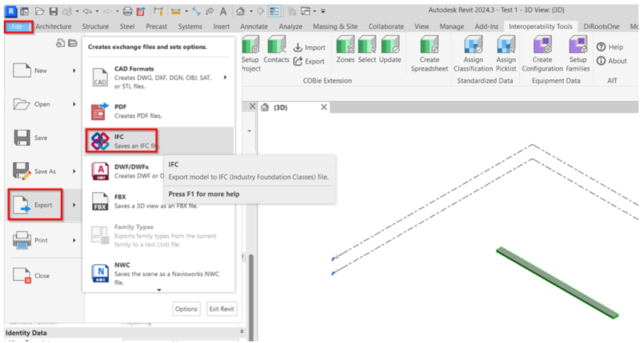Image resolution: width=644 pixels, height=343 pixels.
Task: Click the Open folder icon in quick access toolbar
Action: click(x=40, y=11)
